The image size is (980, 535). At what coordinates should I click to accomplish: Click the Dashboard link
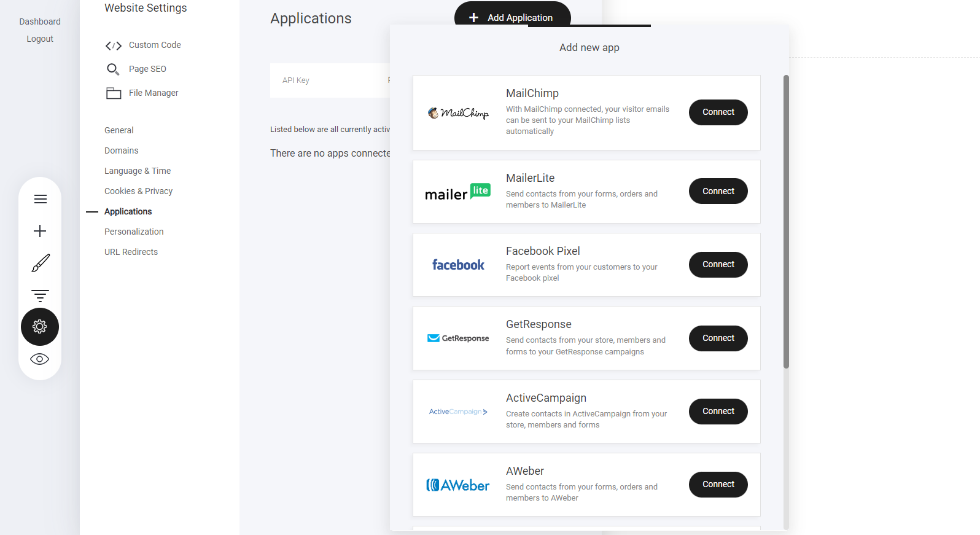click(x=40, y=21)
